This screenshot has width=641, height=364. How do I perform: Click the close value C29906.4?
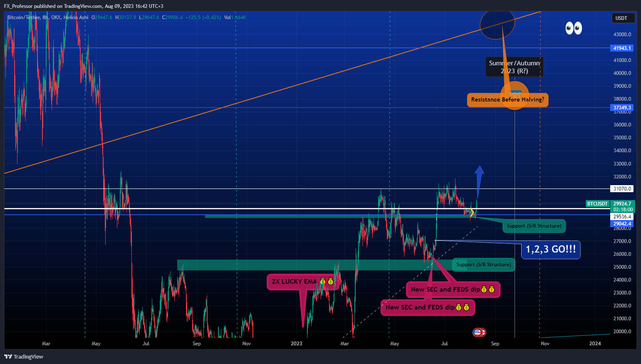[x=173, y=17]
